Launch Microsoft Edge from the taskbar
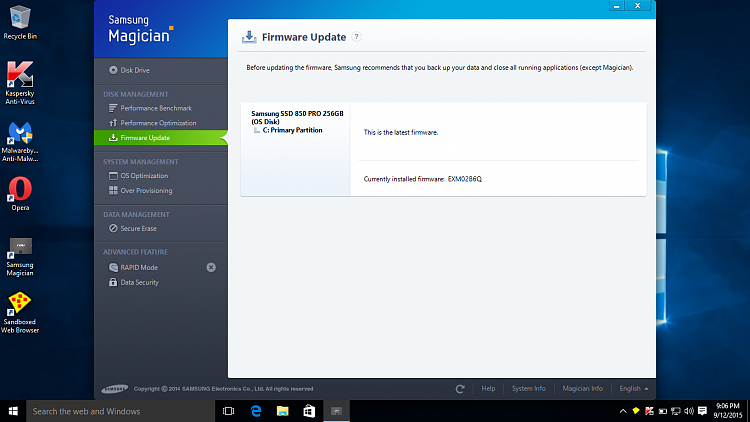 click(x=256, y=411)
